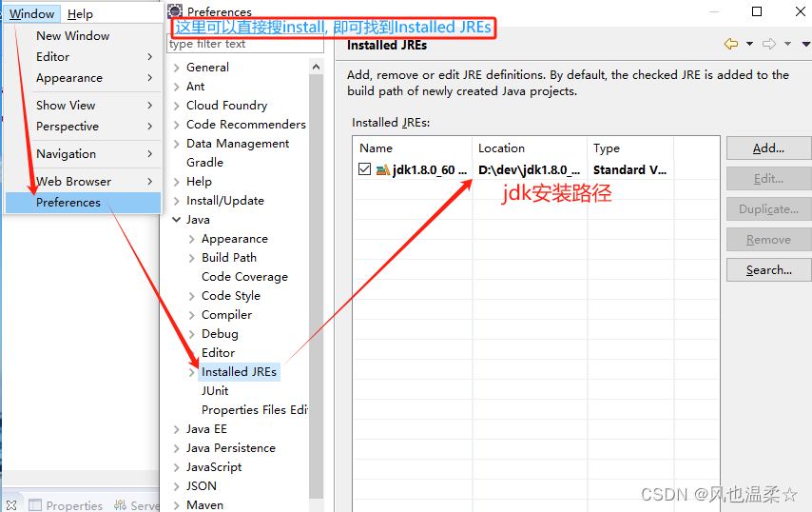Click the forward navigation arrow icon
The height and width of the screenshot is (512, 812).
[x=769, y=44]
